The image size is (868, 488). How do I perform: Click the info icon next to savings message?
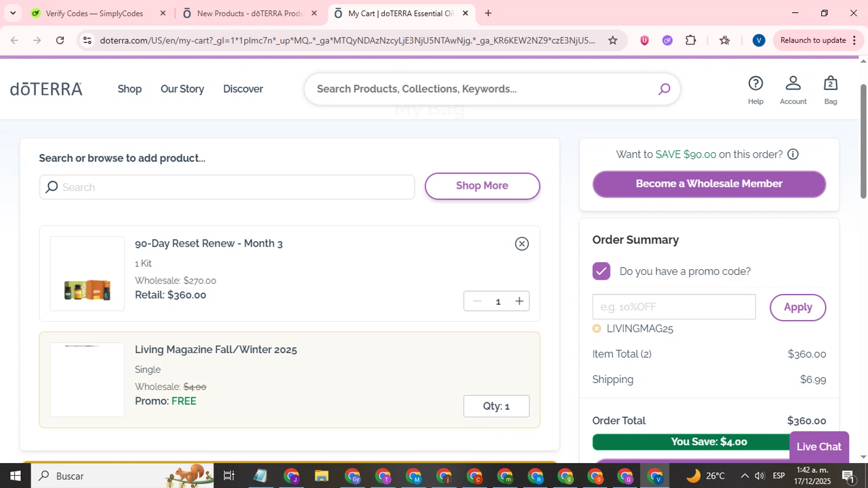click(x=793, y=155)
